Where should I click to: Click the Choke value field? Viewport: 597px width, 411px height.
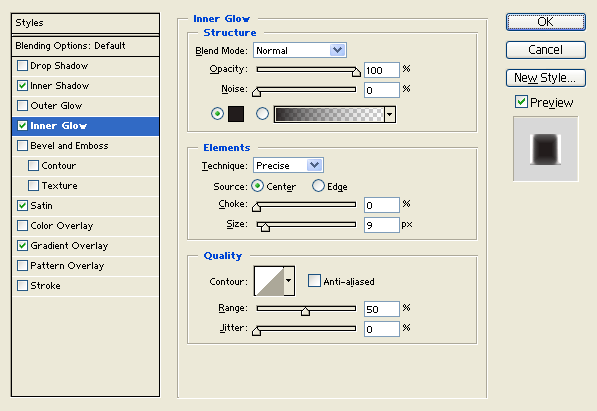pyautogui.click(x=382, y=205)
